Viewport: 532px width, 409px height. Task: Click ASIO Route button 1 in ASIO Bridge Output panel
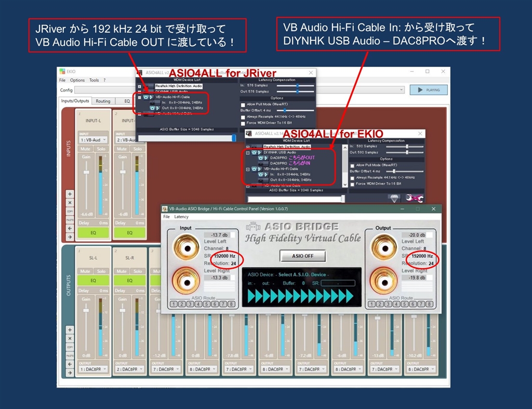click(371, 304)
